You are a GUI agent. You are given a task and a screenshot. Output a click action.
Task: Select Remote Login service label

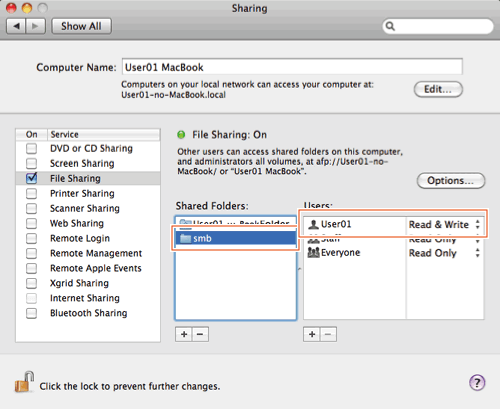(x=80, y=238)
